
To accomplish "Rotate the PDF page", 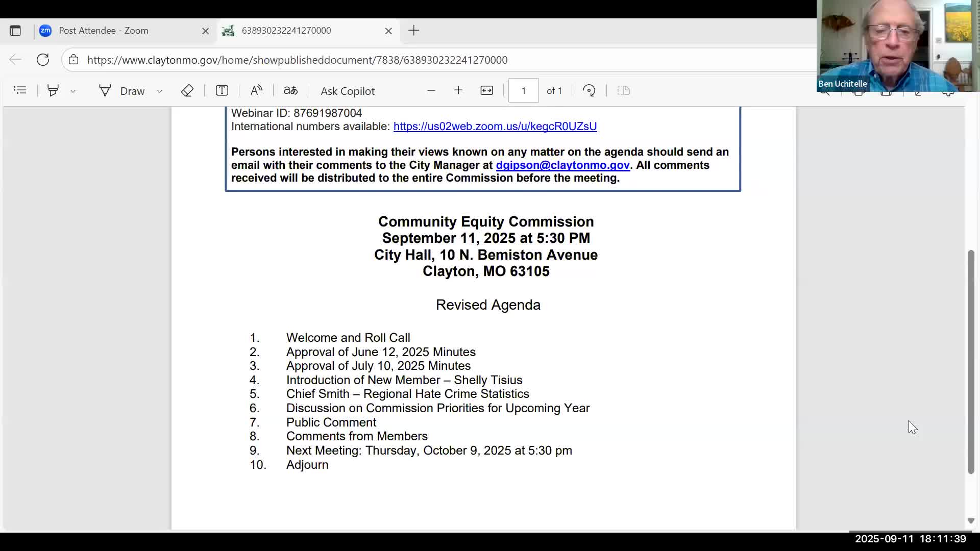I will click(x=589, y=90).
